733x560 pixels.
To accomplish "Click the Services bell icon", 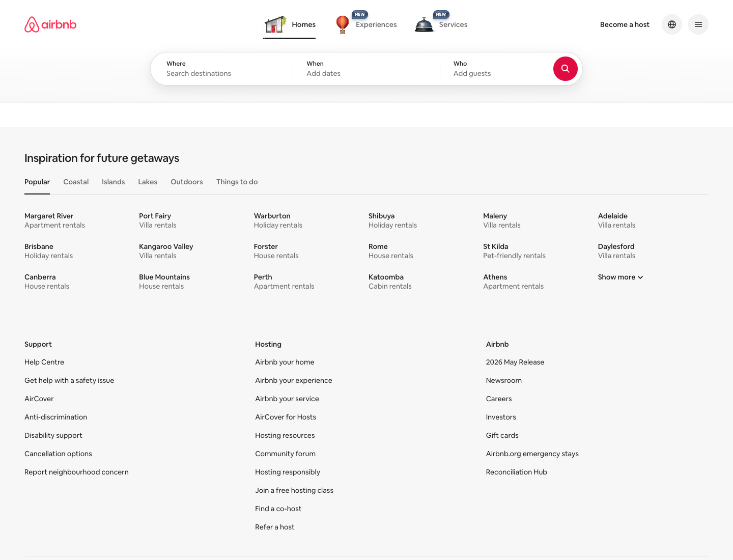I will (424, 24).
